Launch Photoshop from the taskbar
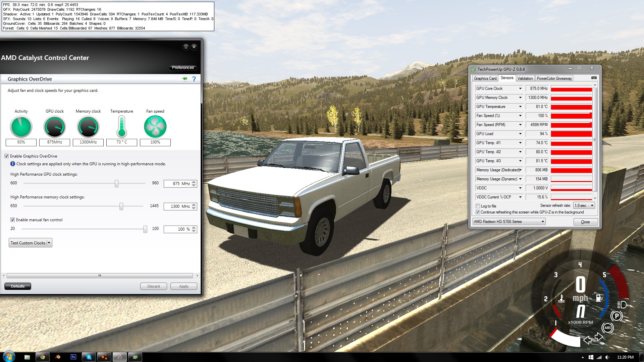The image size is (644, 362). tap(73, 357)
